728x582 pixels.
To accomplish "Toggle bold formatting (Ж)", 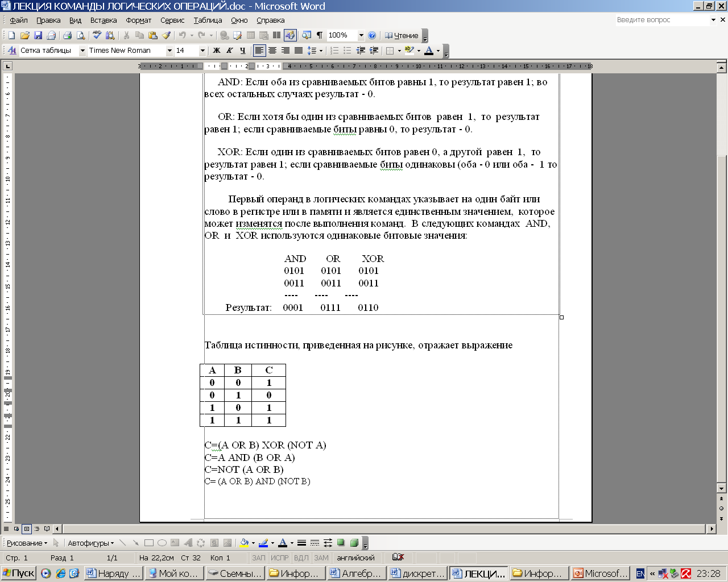I will tap(217, 51).
